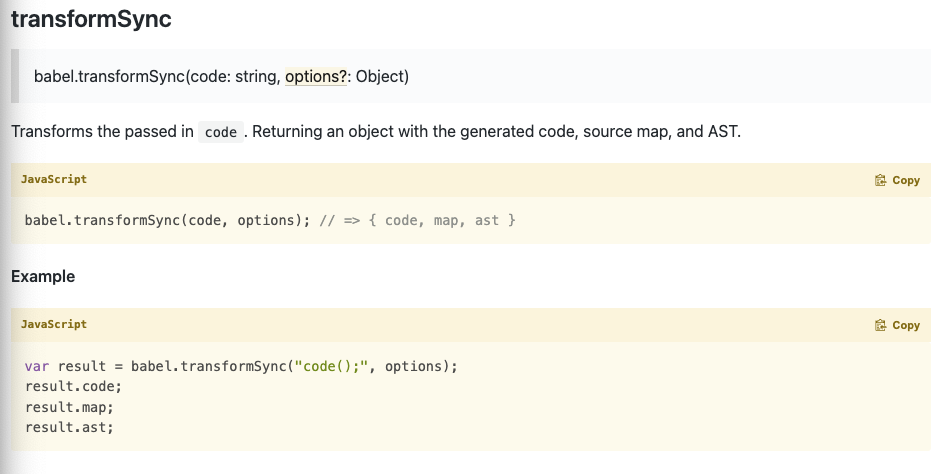Click the first block's JavaScript language label
The width and height of the screenshot is (942, 474).
coord(54,179)
